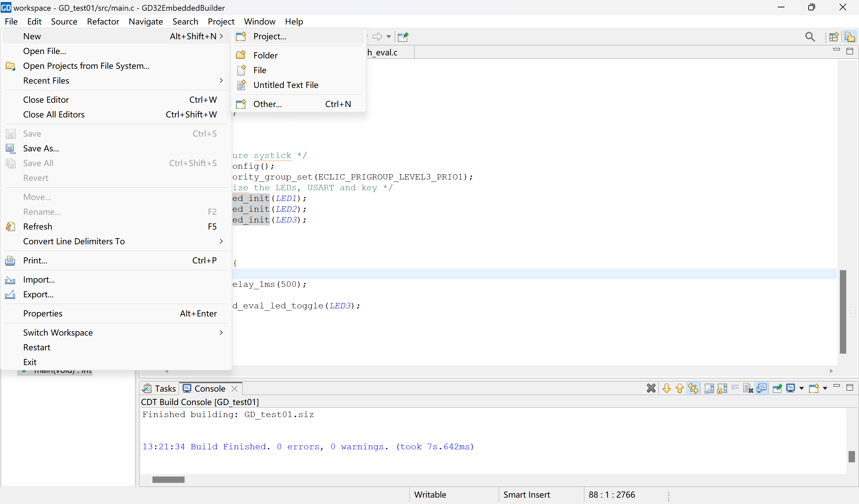This screenshot has width=859, height=504.
Task: Click the Scroll Lock icon in console toolbar
Action: tap(722, 388)
